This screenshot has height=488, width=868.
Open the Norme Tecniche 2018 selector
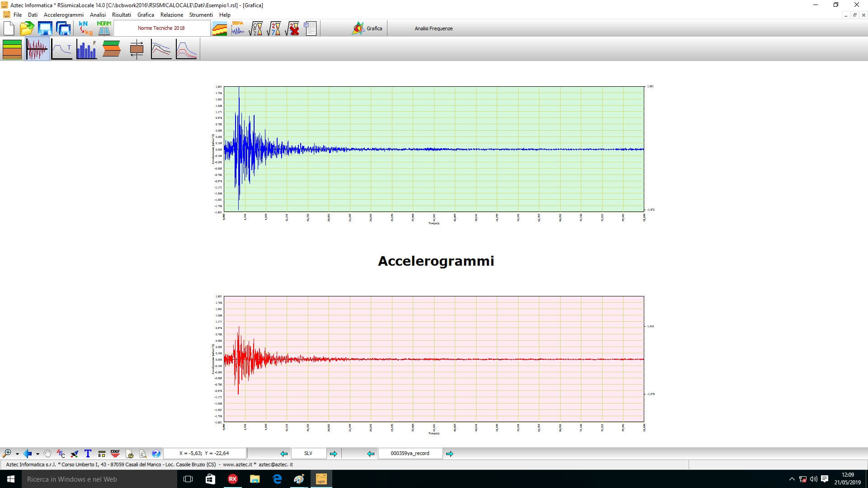(161, 28)
